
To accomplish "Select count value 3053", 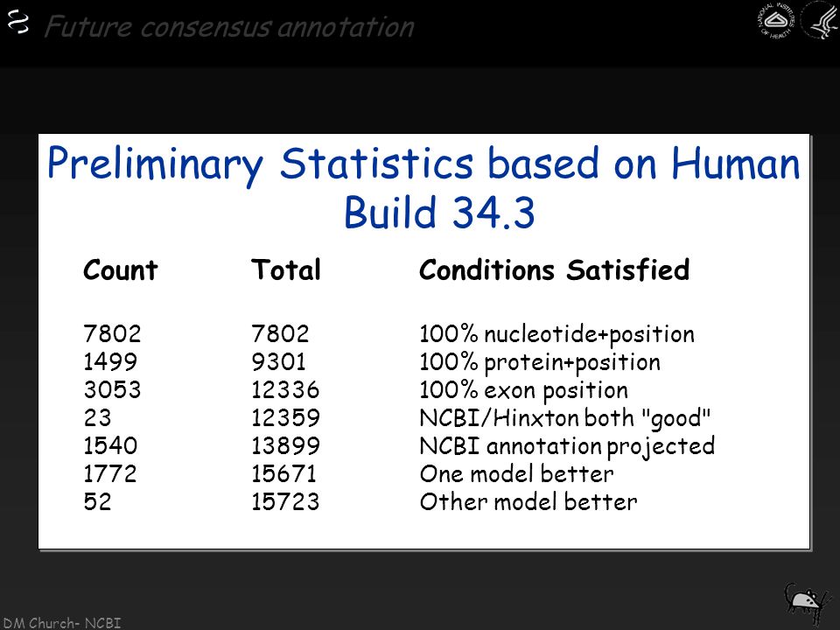I will click(113, 389).
